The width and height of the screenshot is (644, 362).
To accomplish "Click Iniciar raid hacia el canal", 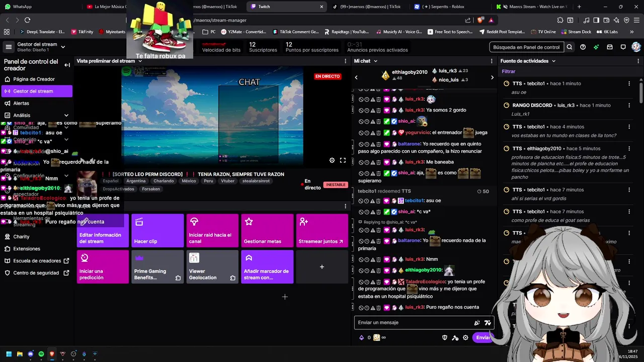I will [x=212, y=231].
